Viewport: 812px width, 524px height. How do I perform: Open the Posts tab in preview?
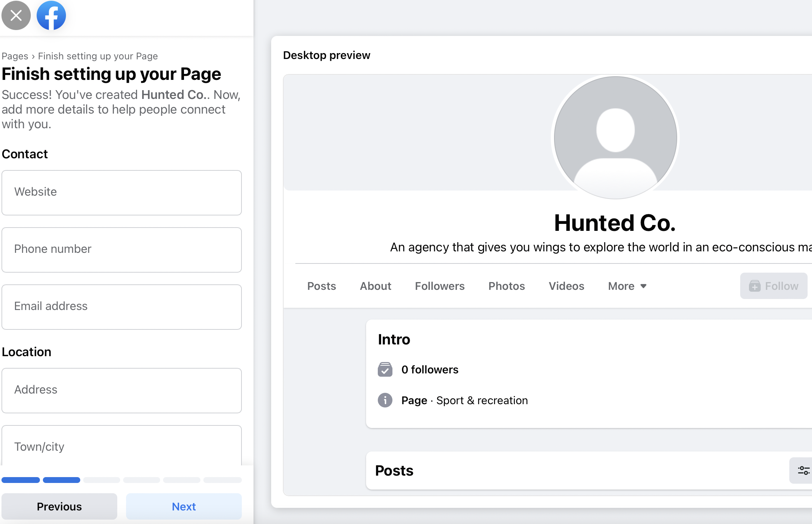point(321,286)
